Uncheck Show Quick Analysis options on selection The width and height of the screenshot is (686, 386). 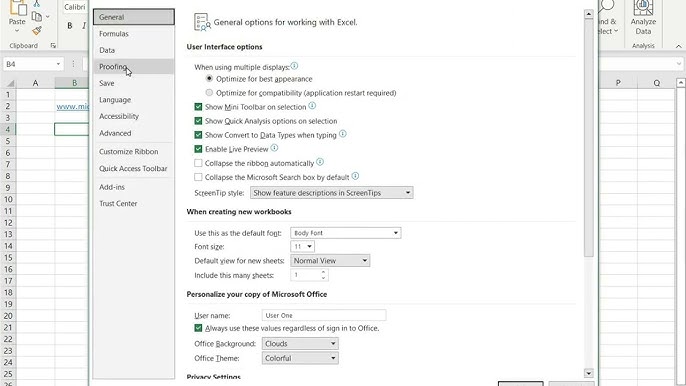[x=198, y=121]
